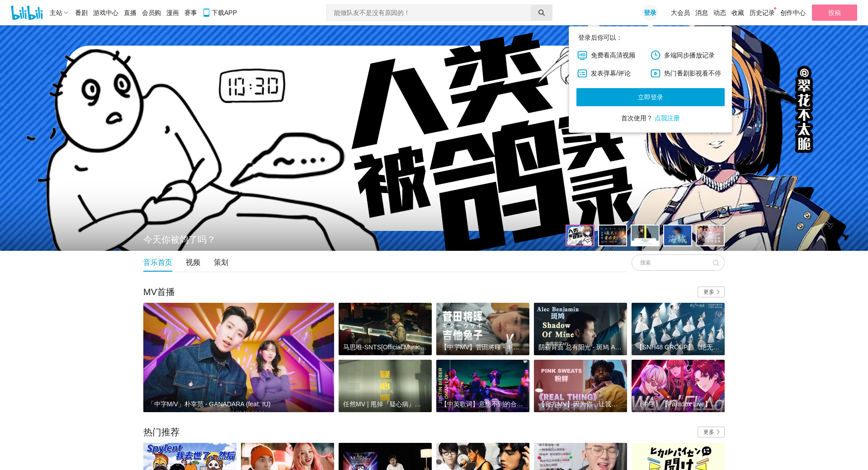
Task: Click the magnifier search button in header
Action: 541,13
